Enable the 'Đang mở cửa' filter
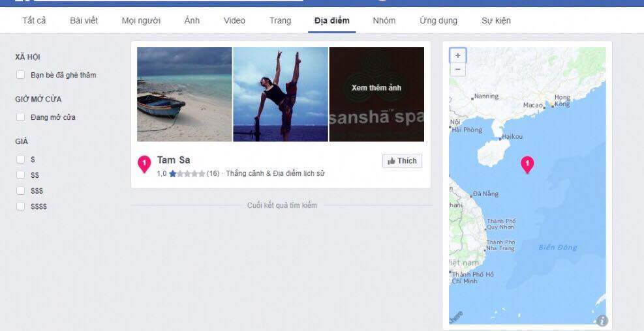Viewport: 644px width, 331px height. (21, 117)
